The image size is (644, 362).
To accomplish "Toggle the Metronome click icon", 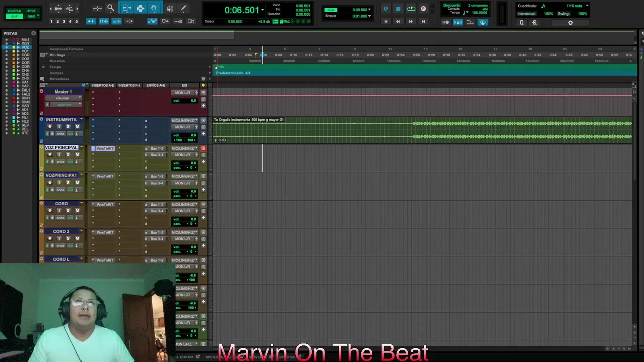I will point(458,22).
